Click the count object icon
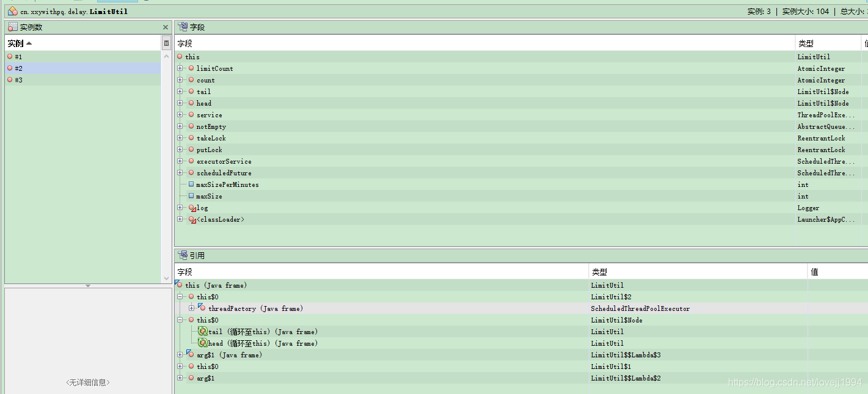Image resolution: width=868 pixels, height=394 pixels. point(191,80)
